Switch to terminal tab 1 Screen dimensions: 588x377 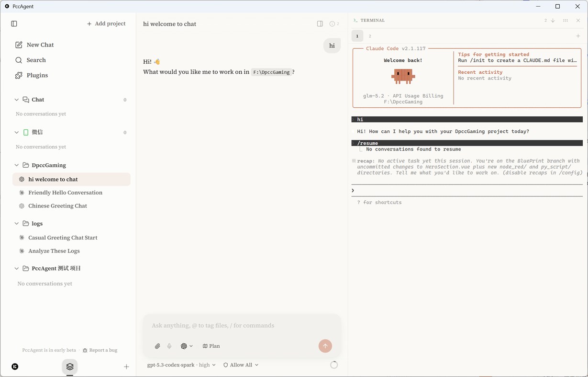[x=357, y=36]
